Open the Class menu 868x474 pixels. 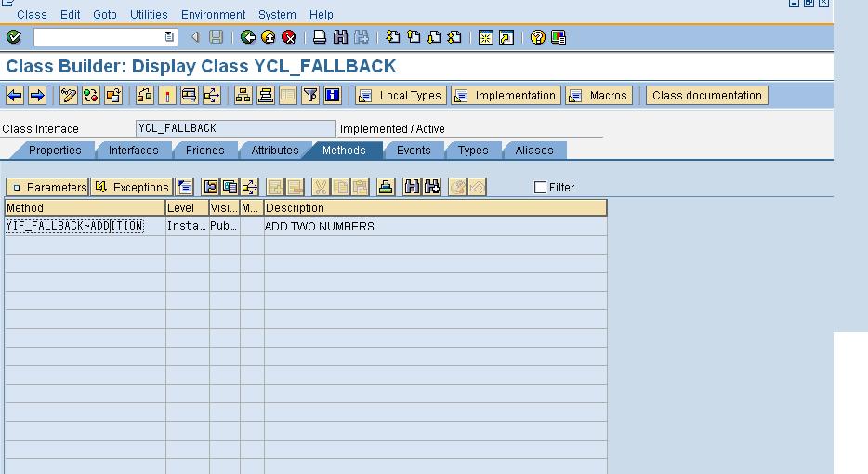point(32,14)
